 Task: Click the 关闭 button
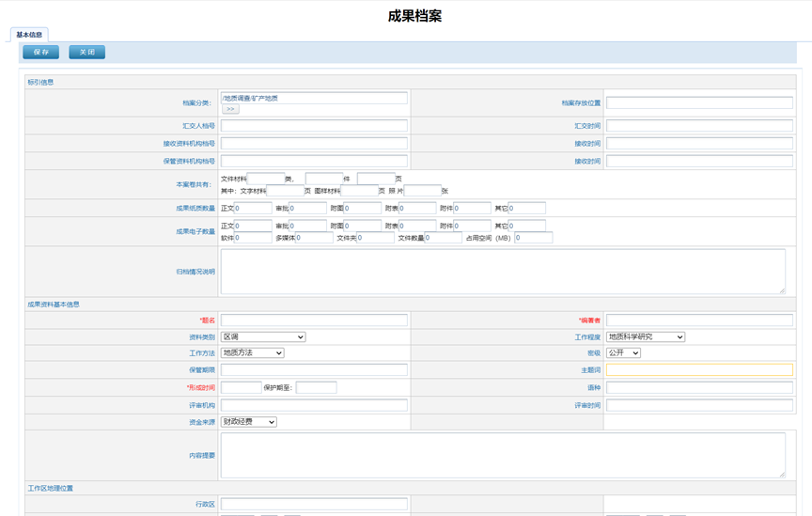click(87, 52)
